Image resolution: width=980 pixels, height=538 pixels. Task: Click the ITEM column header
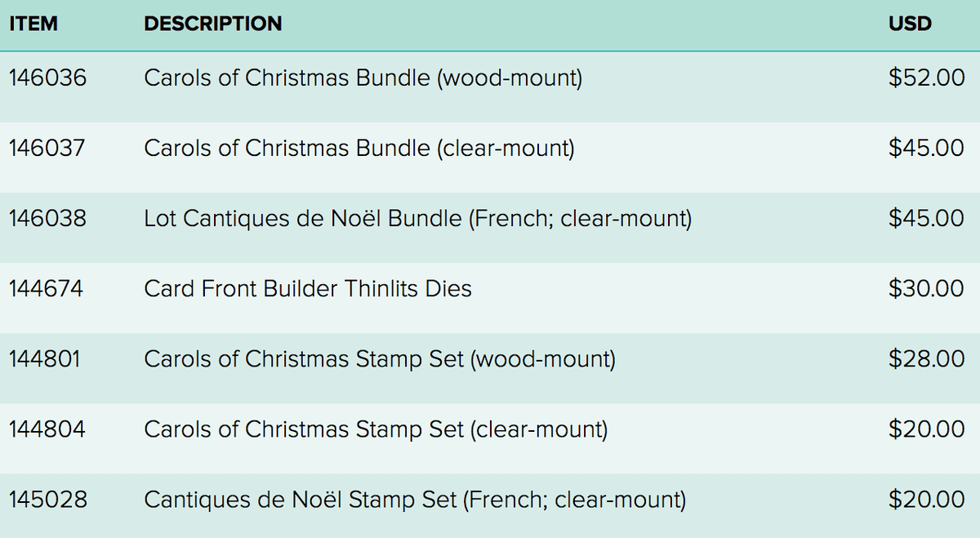(x=33, y=24)
